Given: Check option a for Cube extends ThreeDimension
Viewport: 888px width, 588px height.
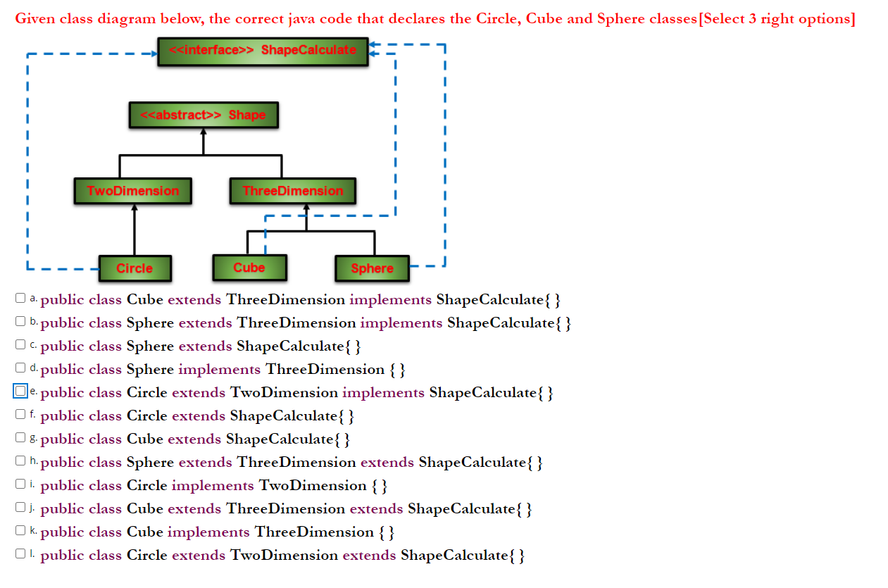Looking at the screenshot, I should point(20,298).
